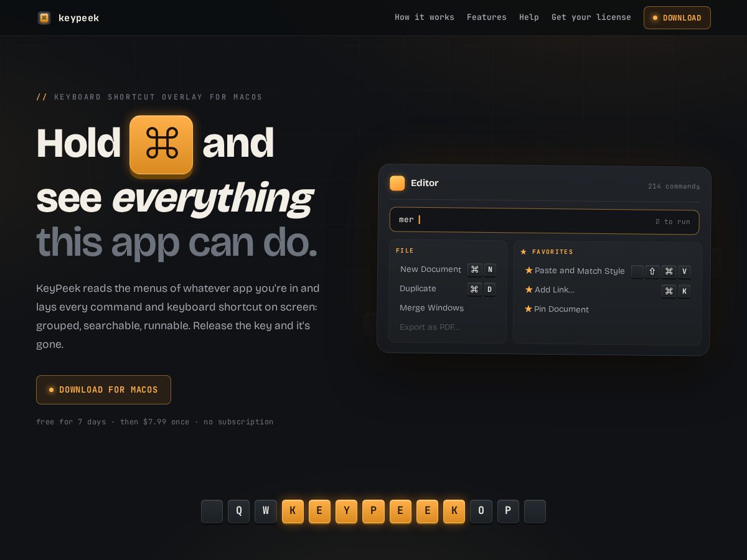The width and height of the screenshot is (747, 560).
Task: Click the large orange Command key in headline
Action: coord(161,144)
